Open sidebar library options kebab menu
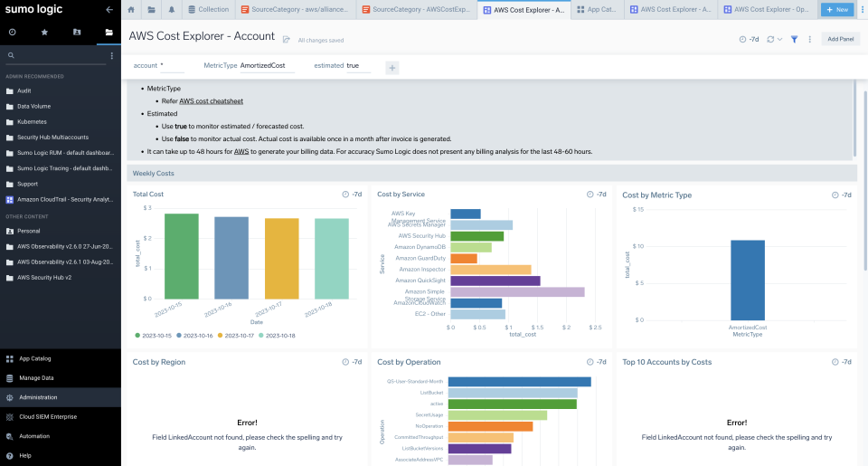The image size is (868, 466). pos(112,55)
